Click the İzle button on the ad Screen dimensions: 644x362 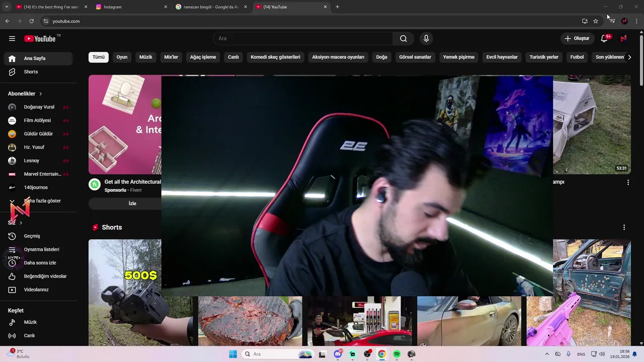pyautogui.click(x=132, y=204)
